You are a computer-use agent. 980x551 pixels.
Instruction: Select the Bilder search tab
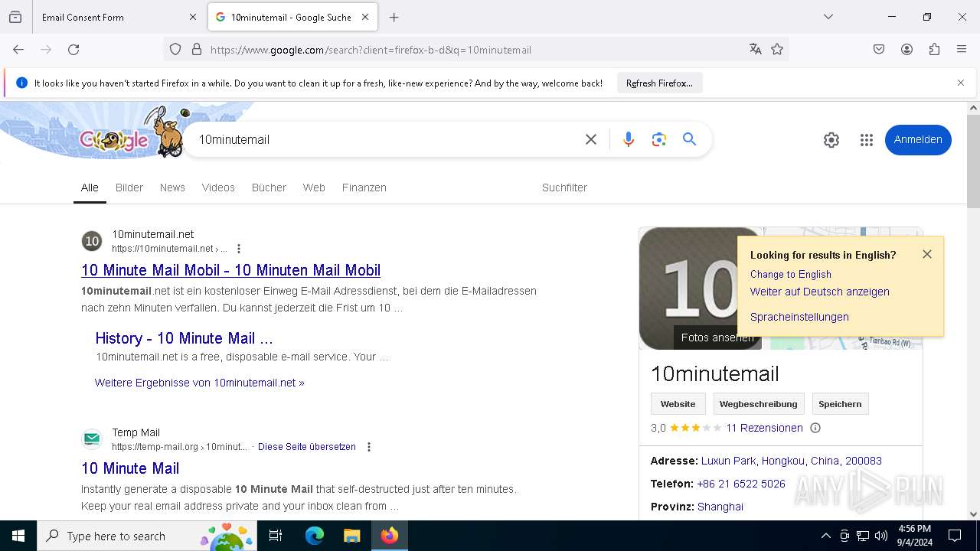(x=129, y=187)
